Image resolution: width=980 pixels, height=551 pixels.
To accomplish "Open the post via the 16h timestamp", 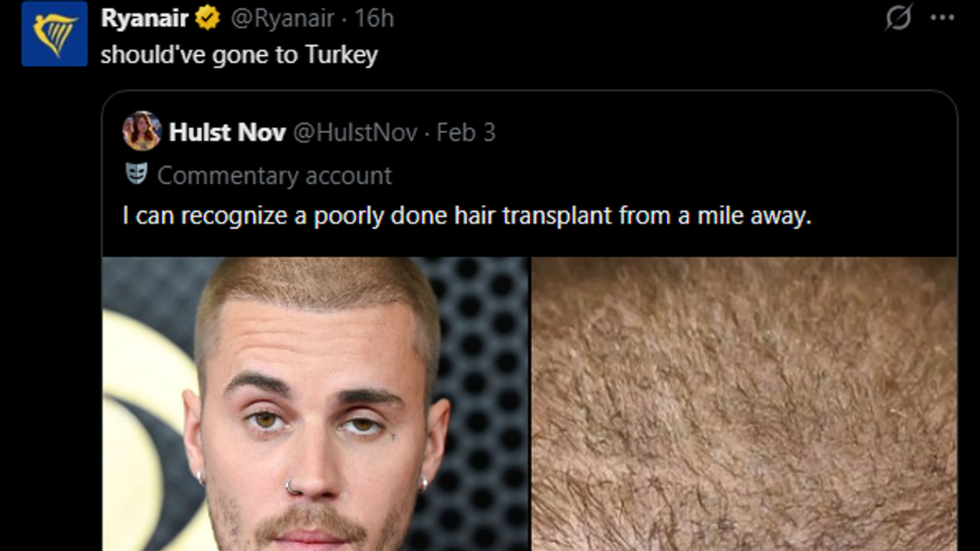I will coord(374,18).
